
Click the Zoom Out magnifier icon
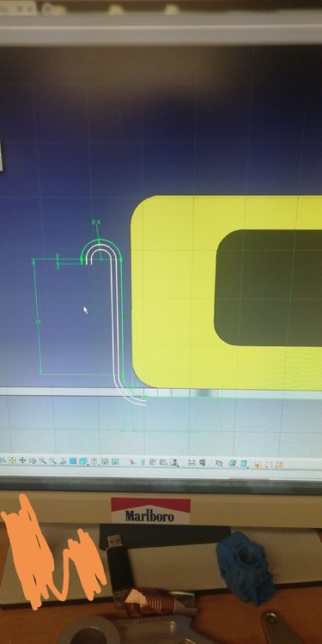point(52,461)
